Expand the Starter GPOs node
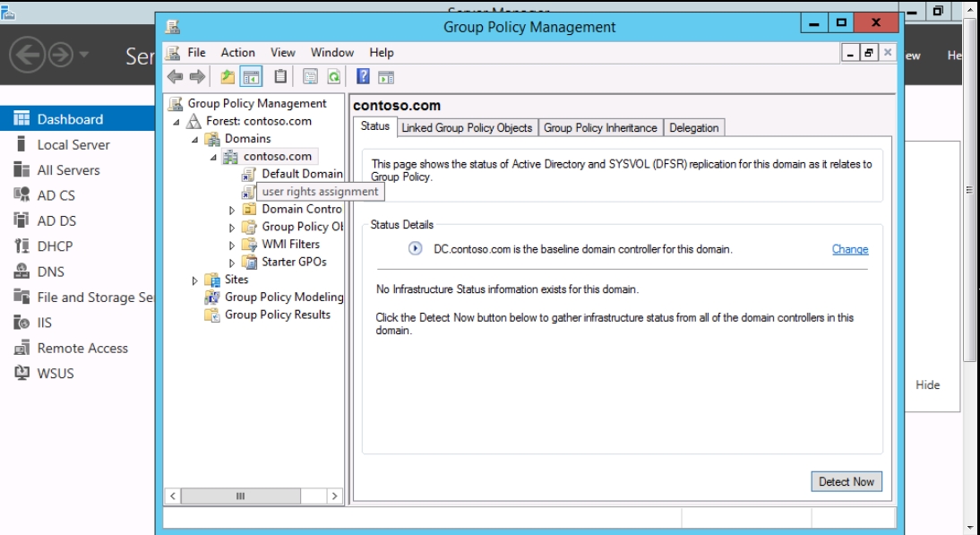This screenshot has width=980, height=535. coord(231,263)
